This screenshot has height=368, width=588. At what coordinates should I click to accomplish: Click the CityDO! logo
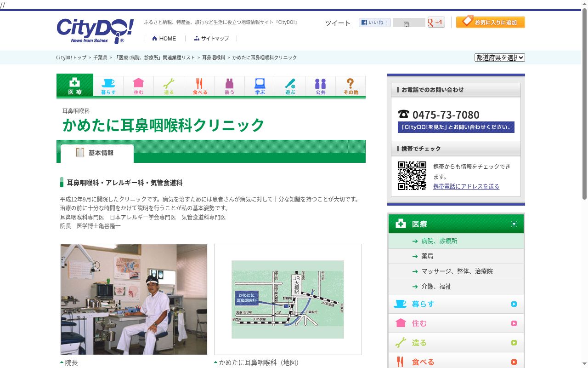[x=95, y=31]
